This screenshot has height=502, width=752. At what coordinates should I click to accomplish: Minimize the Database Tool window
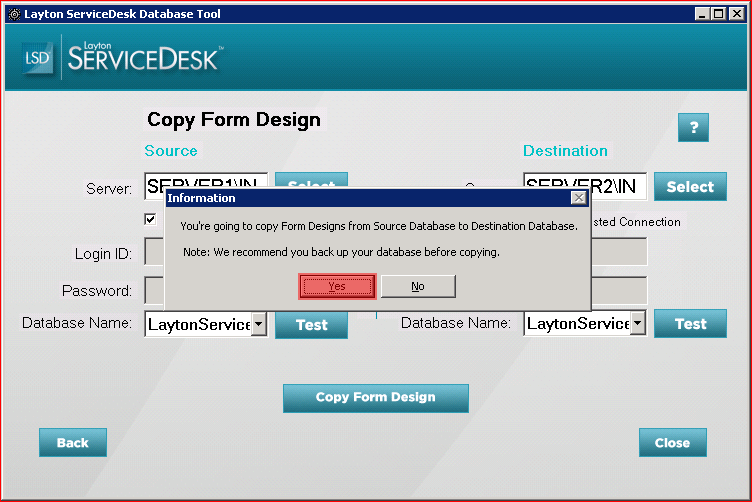702,14
